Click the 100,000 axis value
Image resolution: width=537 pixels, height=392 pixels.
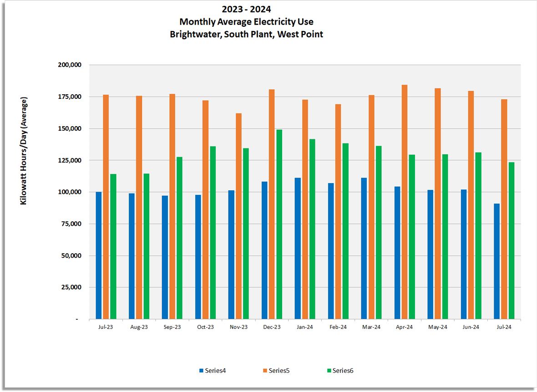(x=70, y=192)
